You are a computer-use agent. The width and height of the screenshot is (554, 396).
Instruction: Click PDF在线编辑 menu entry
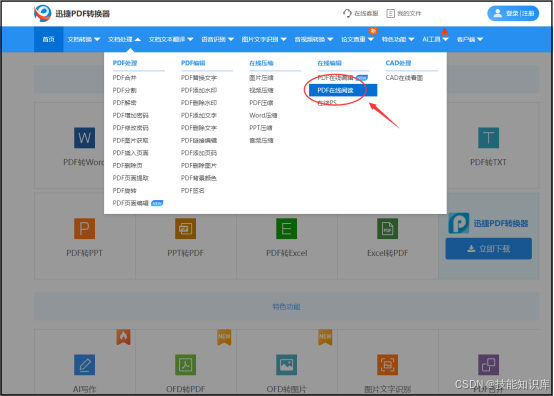click(335, 78)
